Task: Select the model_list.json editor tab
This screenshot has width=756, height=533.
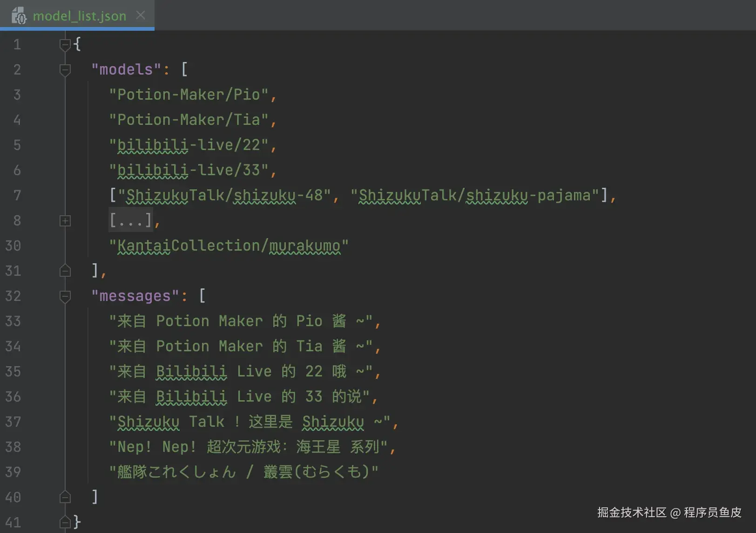Action: click(77, 15)
